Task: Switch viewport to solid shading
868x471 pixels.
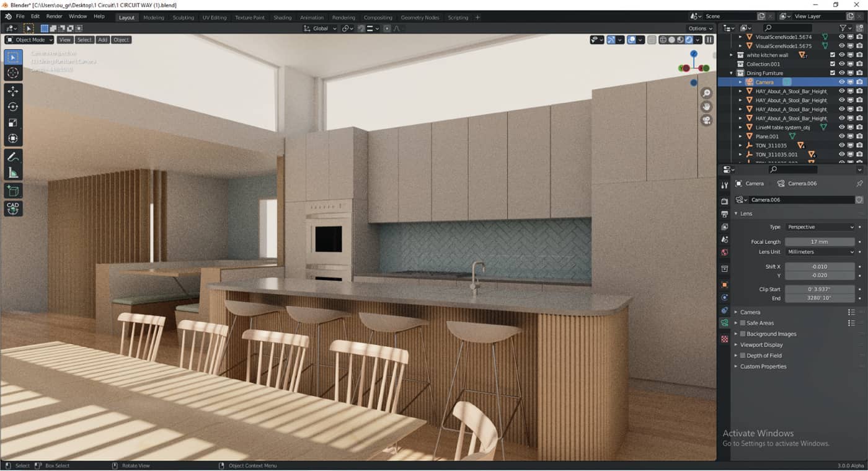Action: tap(671, 40)
